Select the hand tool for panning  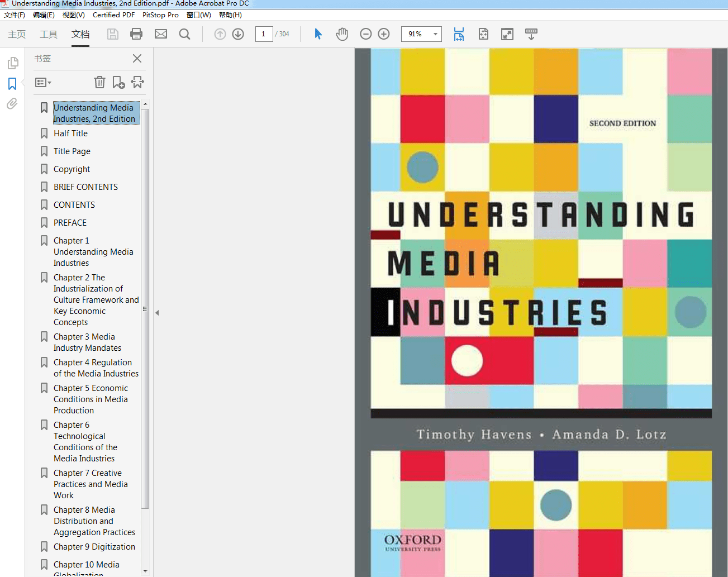pos(341,34)
